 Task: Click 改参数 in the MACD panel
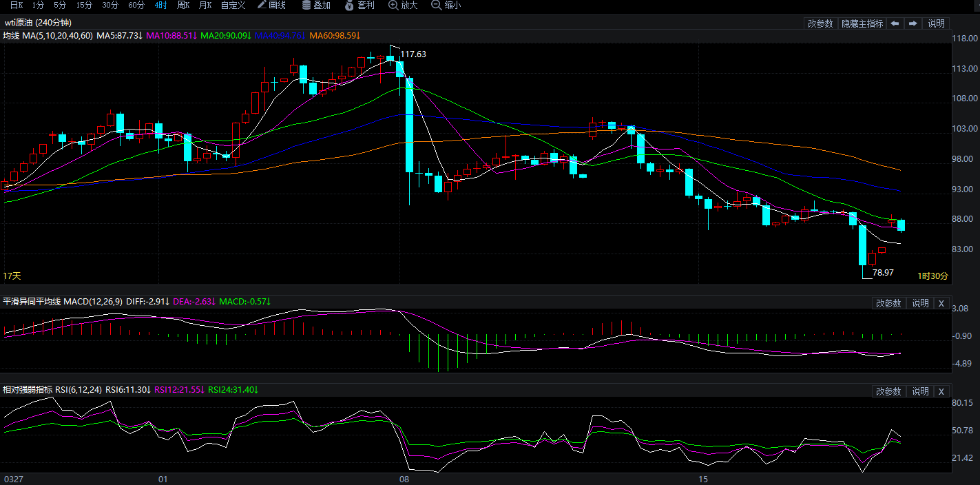pyautogui.click(x=888, y=304)
